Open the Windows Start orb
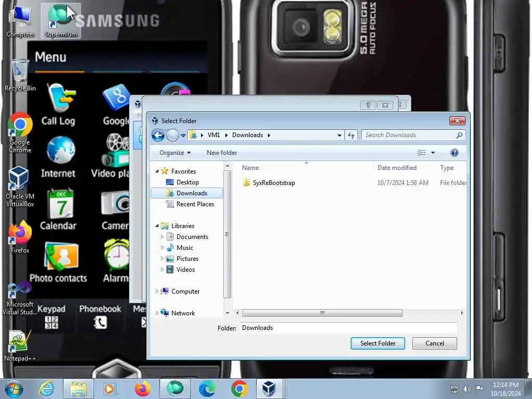The image size is (532, 399). pos(14,389)
